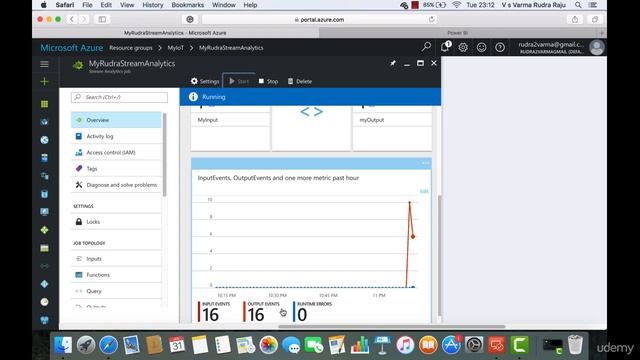Screen dimensions: 640x360
Task: Open Calendar in the Dock
Action: (176, 345)
